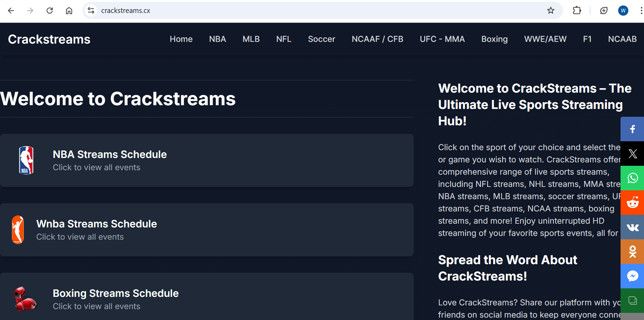The image size is (644, 320).
Task: Open the NCAAB nav item
Action: [x=622, y=39]
